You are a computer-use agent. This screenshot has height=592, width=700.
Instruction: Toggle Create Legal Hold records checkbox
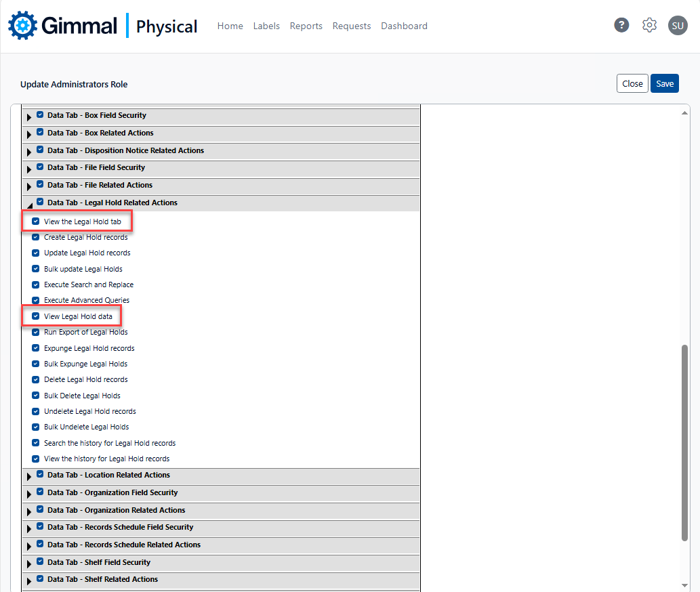pos(36,237)
